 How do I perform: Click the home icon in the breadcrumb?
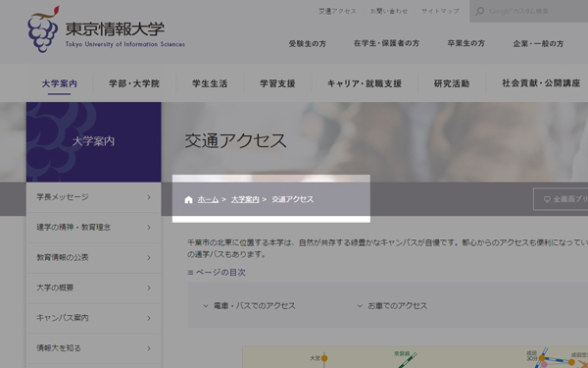(x=188, y=200)
